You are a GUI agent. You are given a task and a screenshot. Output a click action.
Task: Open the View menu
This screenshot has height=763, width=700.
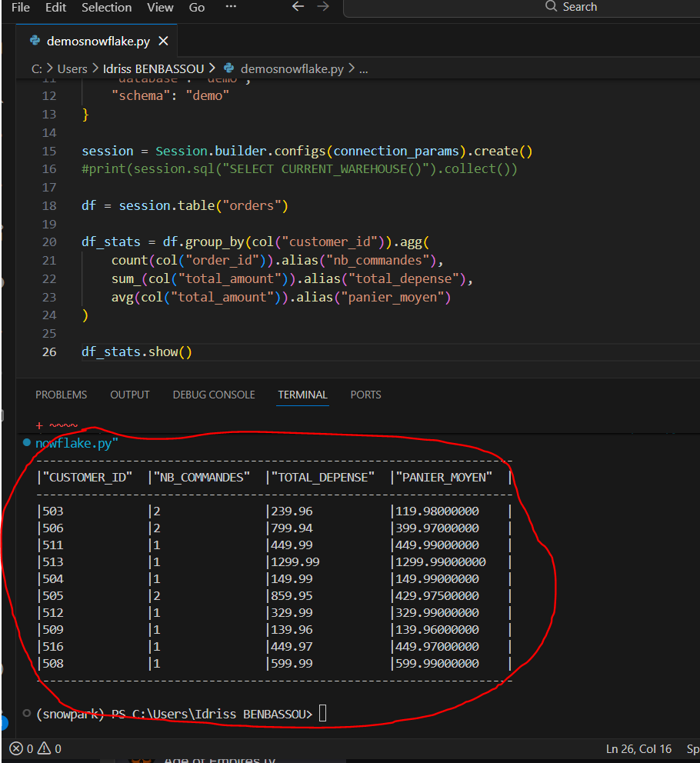click(160, 7)
